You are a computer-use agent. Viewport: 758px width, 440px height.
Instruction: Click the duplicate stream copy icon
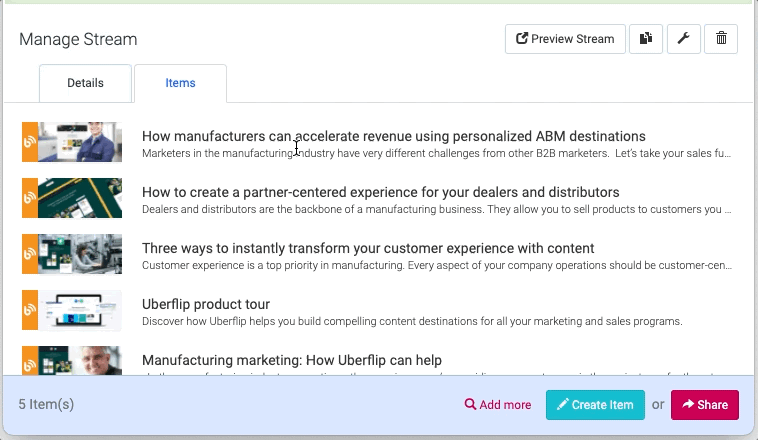(x=646, y=39)
